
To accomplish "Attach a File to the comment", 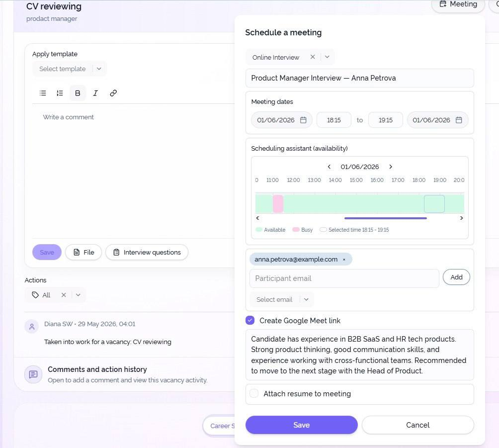I will pos(83,252).
